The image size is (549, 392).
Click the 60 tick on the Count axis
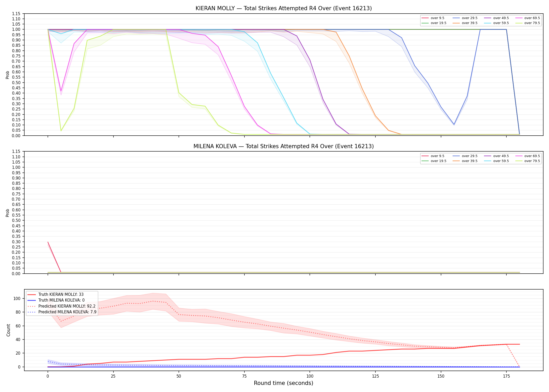(19, 326)
